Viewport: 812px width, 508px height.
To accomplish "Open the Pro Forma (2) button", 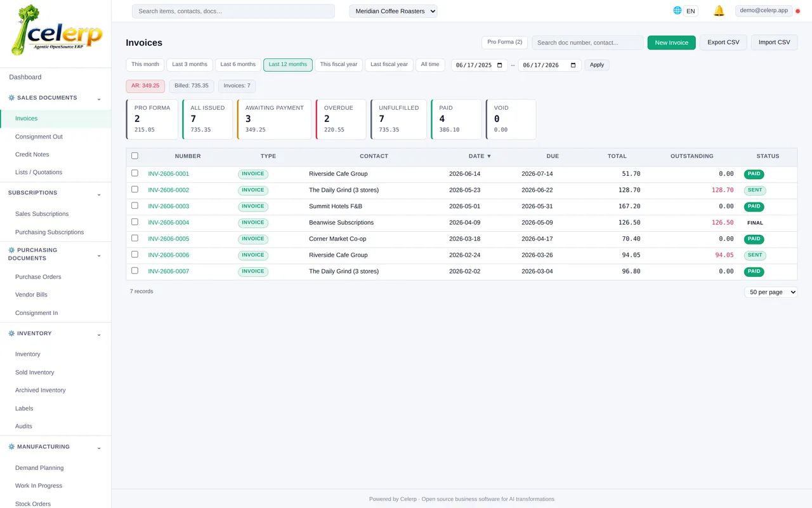I will point(504,43).
